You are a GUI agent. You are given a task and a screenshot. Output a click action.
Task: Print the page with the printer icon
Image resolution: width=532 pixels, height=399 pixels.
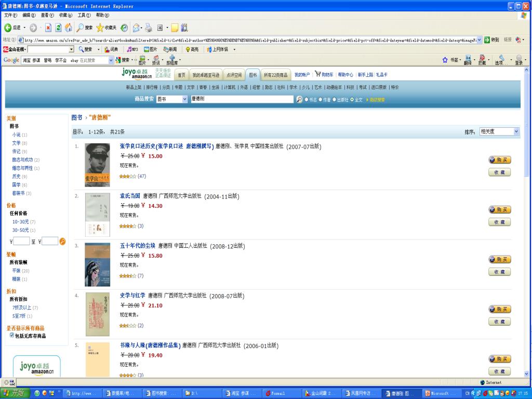149,28
